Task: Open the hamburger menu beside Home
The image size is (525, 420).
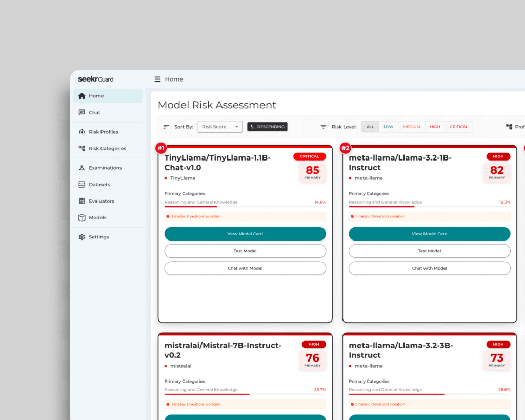Action: tap(157, 79)
